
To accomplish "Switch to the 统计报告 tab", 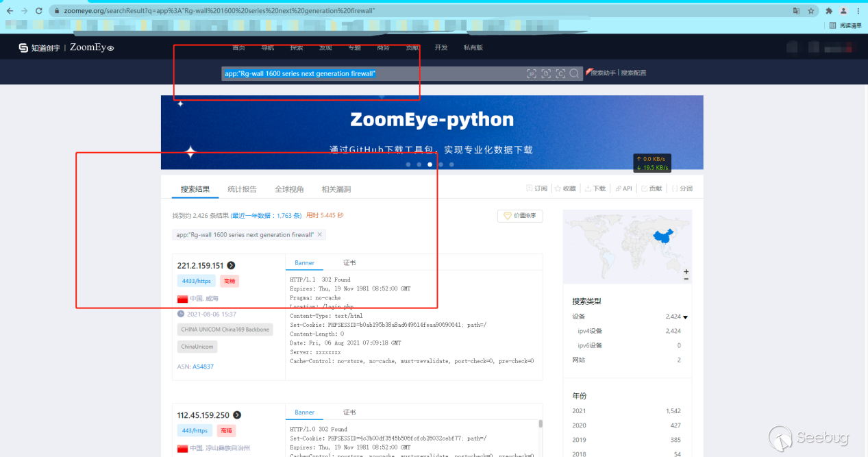I will [242, 189].
